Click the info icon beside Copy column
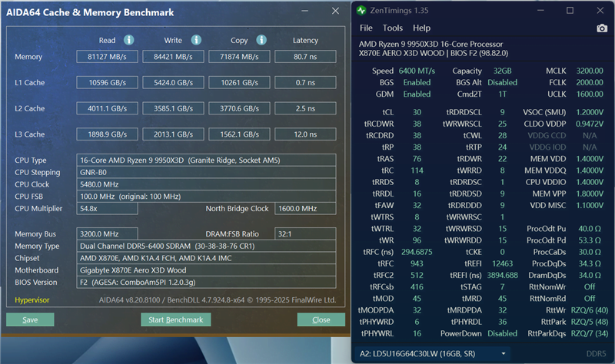The image size is (615, 364). click(262, 40)
